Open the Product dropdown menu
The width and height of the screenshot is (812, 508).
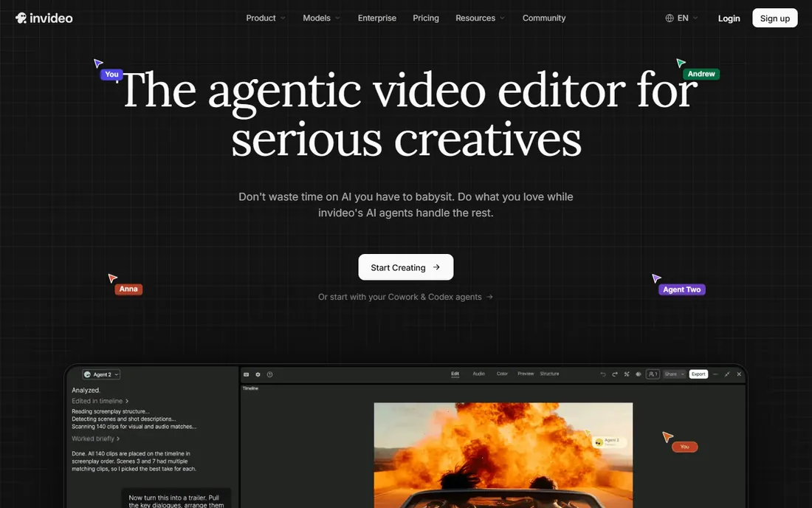[266, 18]
